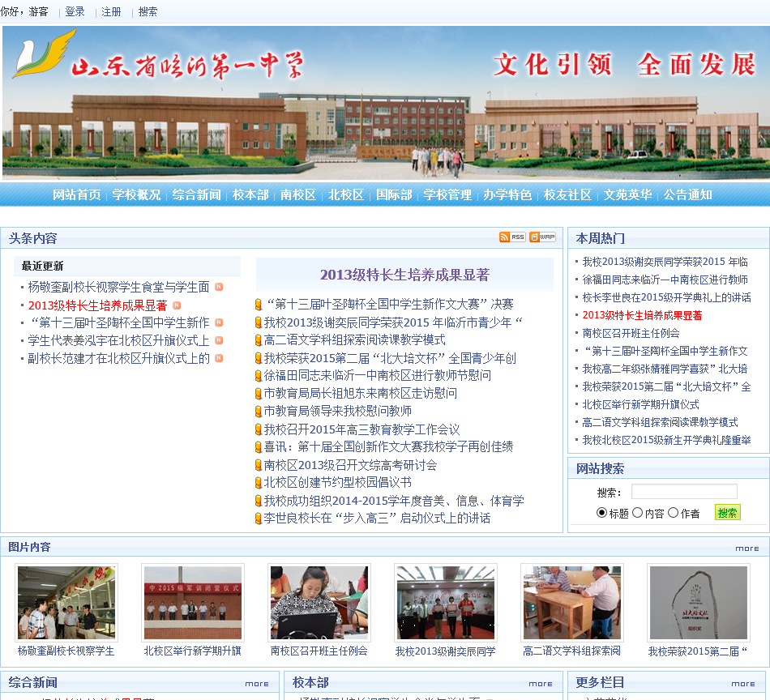Open more link of 图片内容 section
This screenshot has width=770, height=700.
[x=747, y=548]
